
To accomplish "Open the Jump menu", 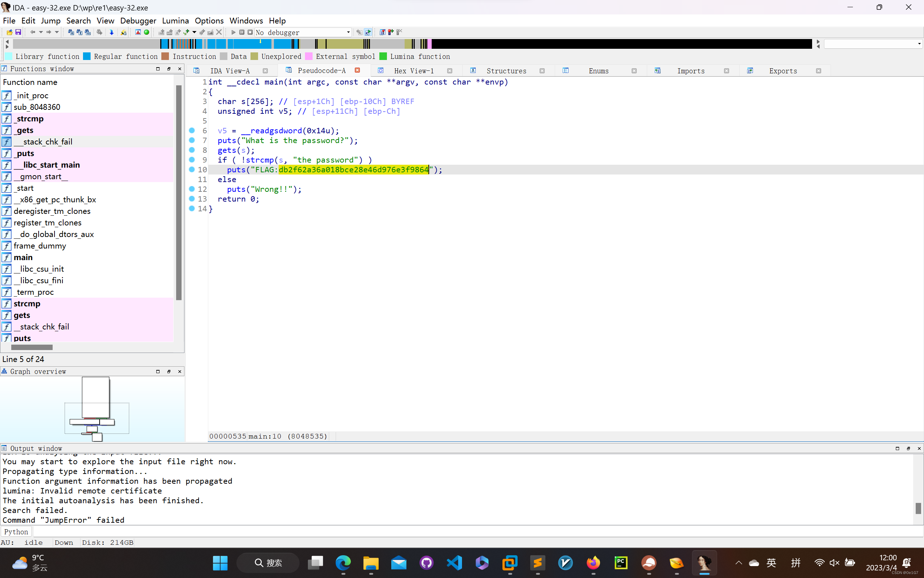I will (51, 21).
